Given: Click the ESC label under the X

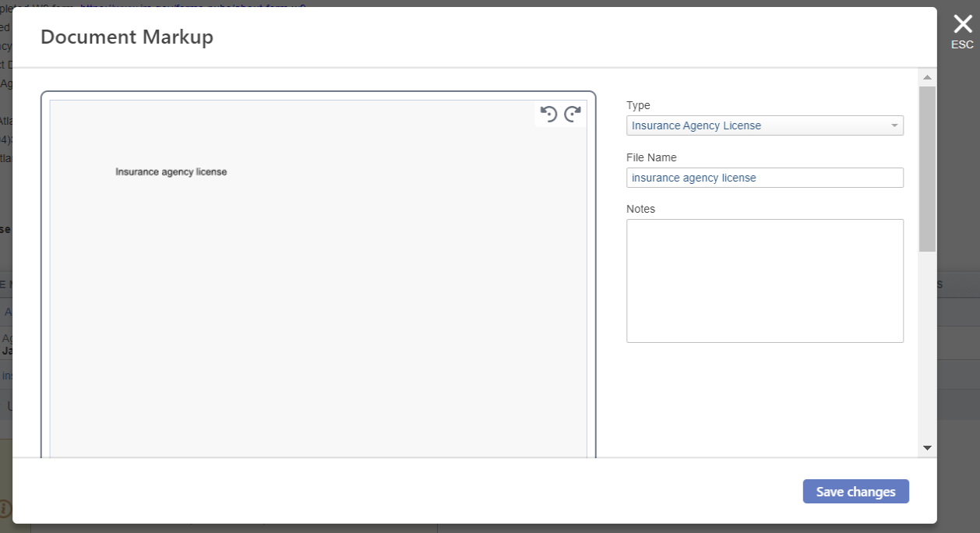Looking at the screenshot, I should pos(963,45).
